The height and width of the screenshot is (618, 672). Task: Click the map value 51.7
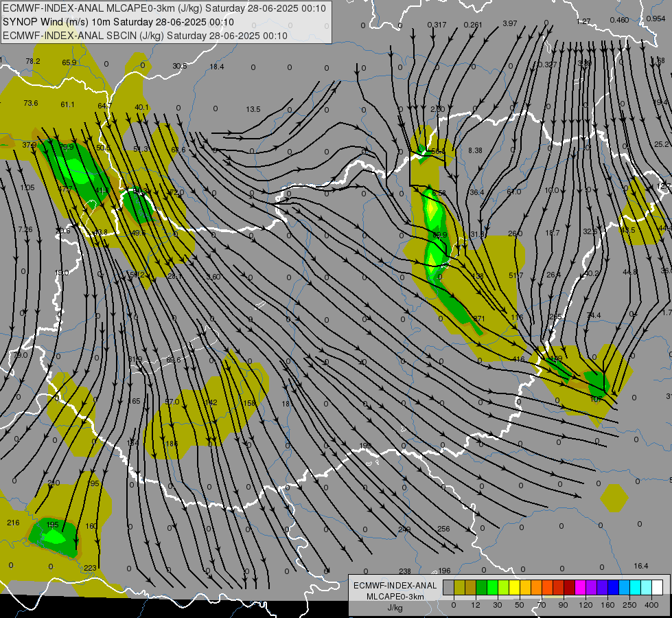(x=516, y=275)
